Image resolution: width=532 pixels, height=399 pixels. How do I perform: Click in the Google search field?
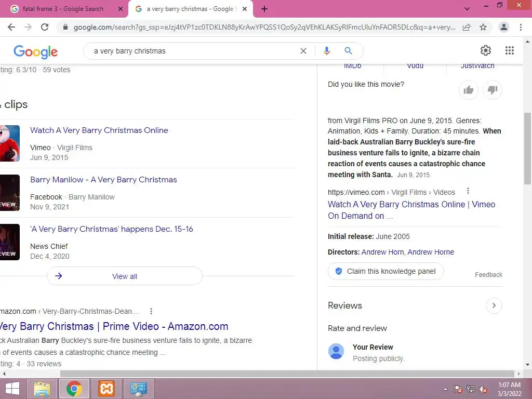pos(193,51)
